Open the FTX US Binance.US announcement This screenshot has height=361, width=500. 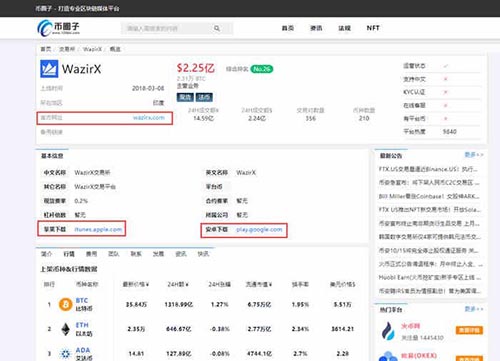[428, 169]
